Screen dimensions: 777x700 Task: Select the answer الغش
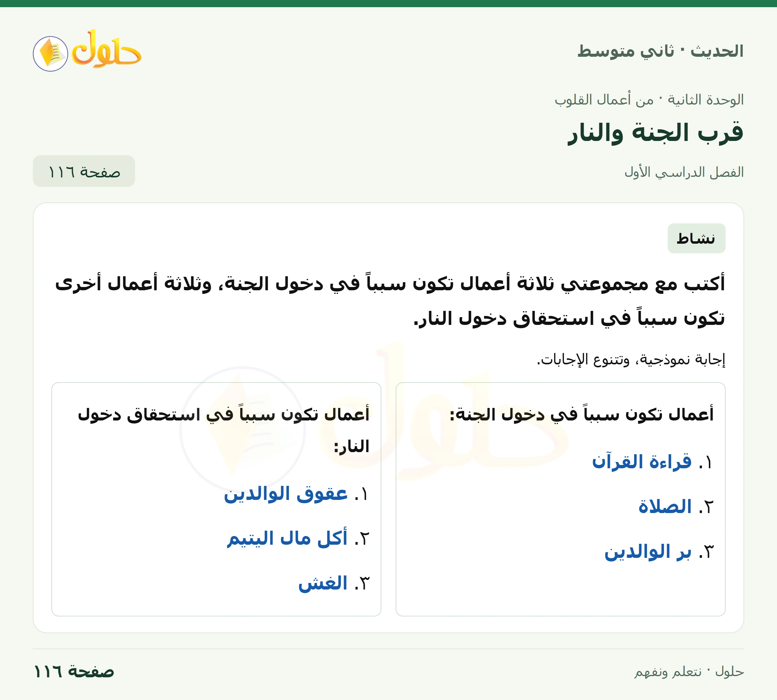pos(322,583)
